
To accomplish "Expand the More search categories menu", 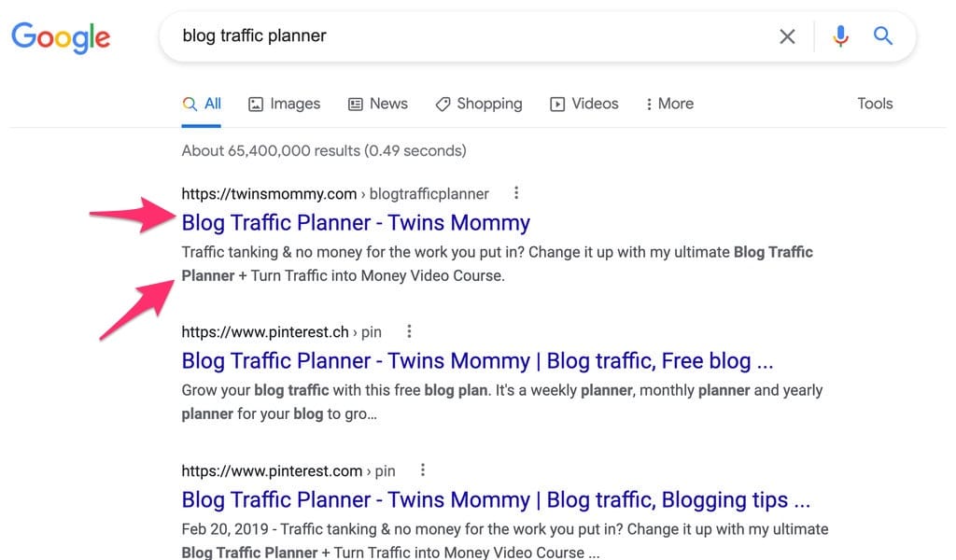I will coord(669,104).
